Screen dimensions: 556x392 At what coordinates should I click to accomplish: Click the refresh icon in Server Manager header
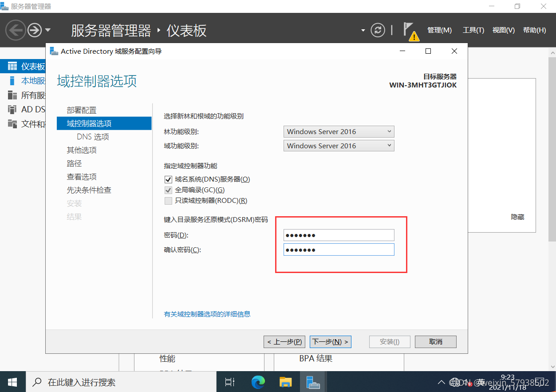(378, 30)
